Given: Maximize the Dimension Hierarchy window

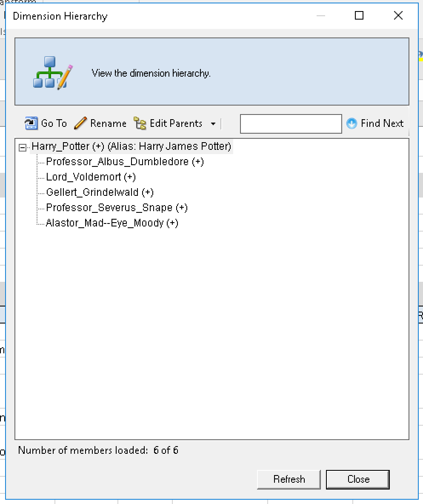Looking at the screenshot, I should [359, 16].
